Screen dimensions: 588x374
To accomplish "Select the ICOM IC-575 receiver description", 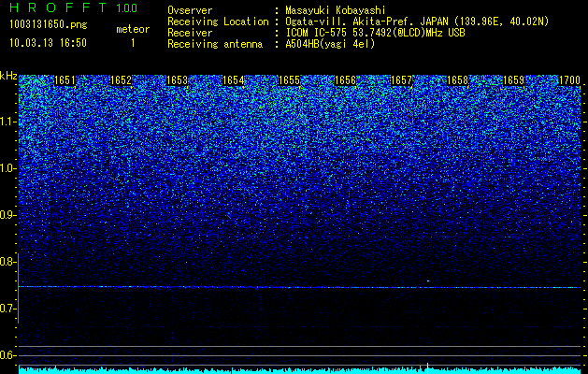I will (x=375, y=33).
